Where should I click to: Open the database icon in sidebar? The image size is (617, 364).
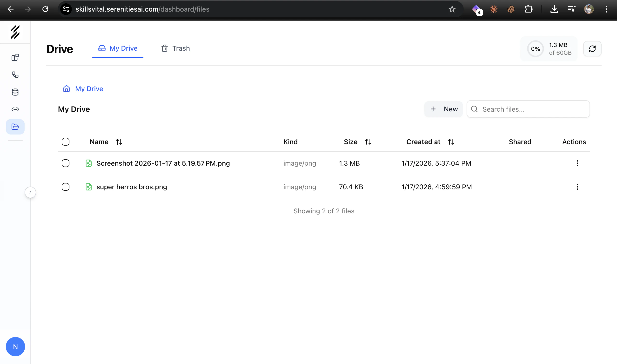pos(15,92)
